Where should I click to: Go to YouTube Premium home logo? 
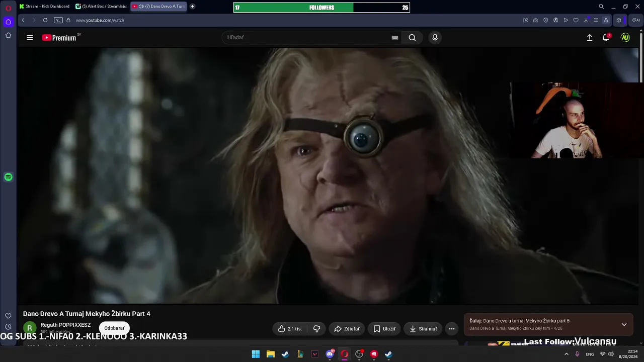59,38
